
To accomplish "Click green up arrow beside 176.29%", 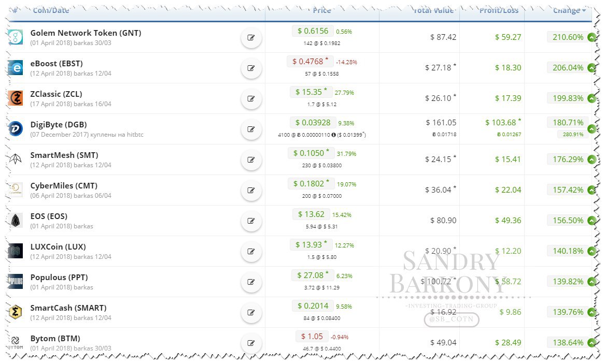I will (592, 159).
